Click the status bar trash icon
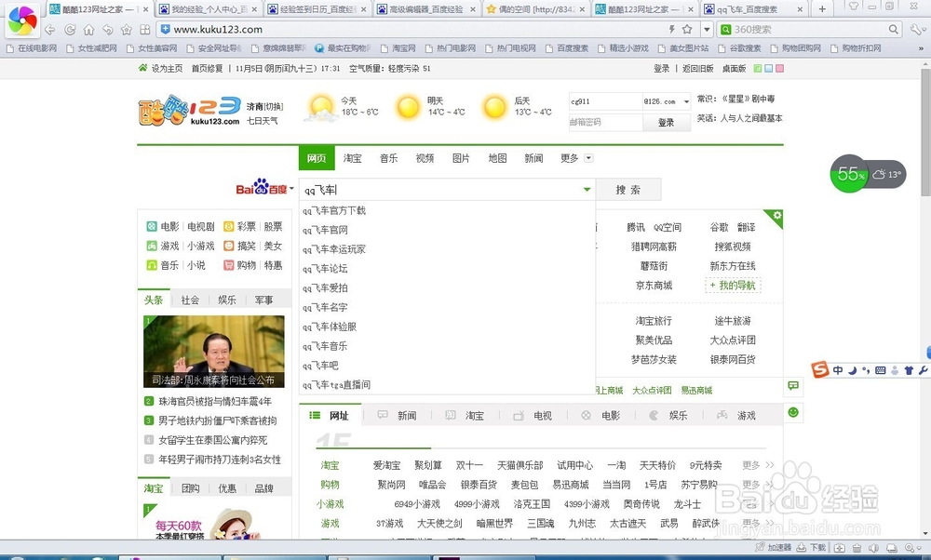This screenshot has width=931, height=560. 857,548
